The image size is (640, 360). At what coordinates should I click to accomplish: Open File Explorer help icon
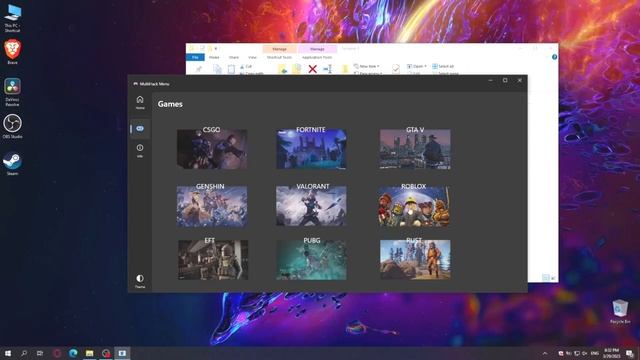[x=554, y=57]
